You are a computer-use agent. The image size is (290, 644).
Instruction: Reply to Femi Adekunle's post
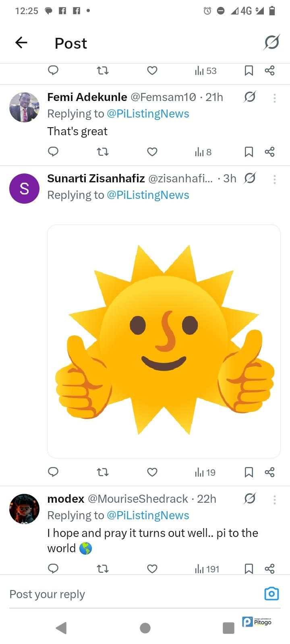coord(53,152)
